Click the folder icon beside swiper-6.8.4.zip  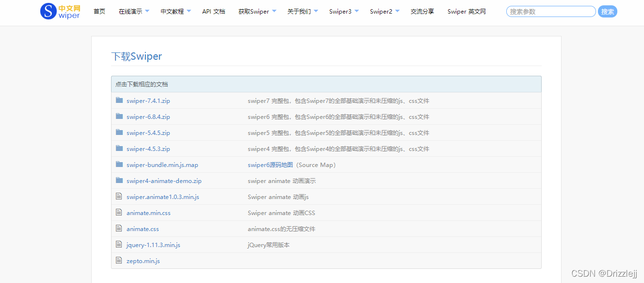click(x=119, y=117)
